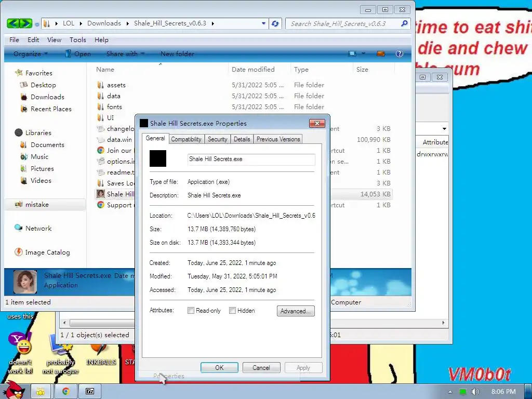Switch to the Details tab
Image resolution: width=532 pixels, height=399 pixels.
tap(242, 139)
